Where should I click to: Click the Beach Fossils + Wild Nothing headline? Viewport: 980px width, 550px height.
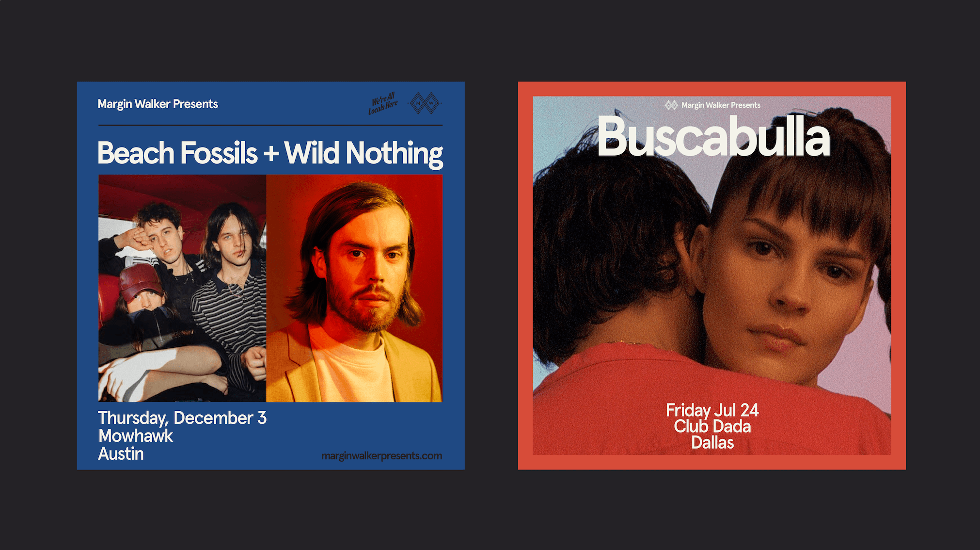pos(270,153)
